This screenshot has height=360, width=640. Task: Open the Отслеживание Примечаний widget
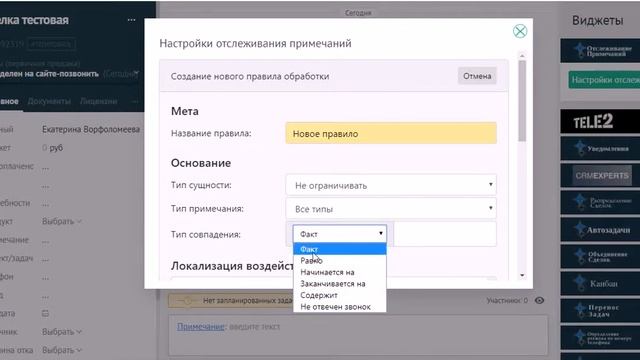[x=600, y=51]
